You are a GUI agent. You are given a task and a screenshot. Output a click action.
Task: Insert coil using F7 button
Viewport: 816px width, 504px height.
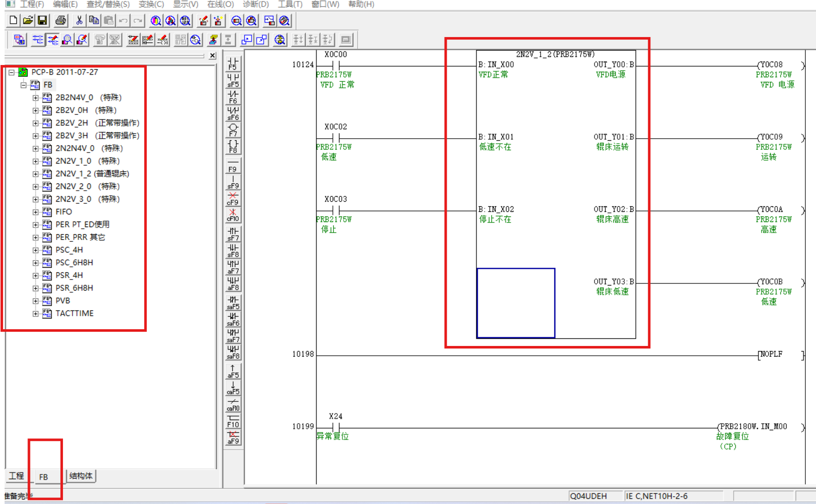(x=233, y=130)
